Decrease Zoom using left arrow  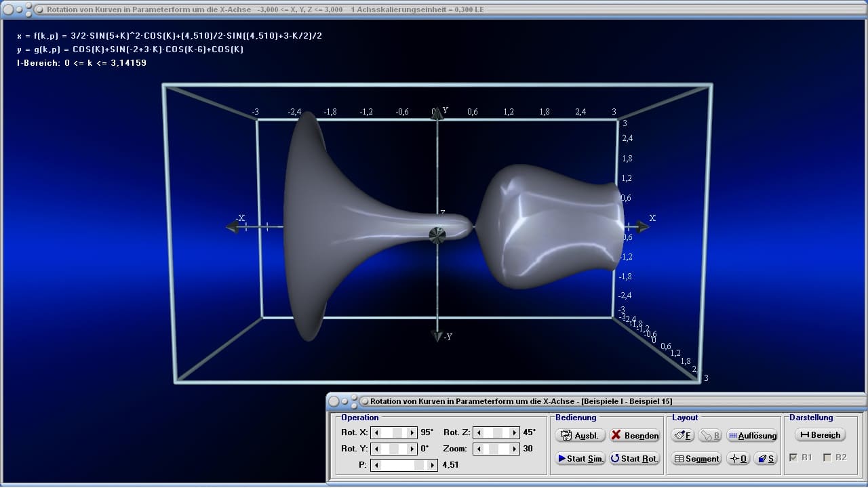point(479,449)
